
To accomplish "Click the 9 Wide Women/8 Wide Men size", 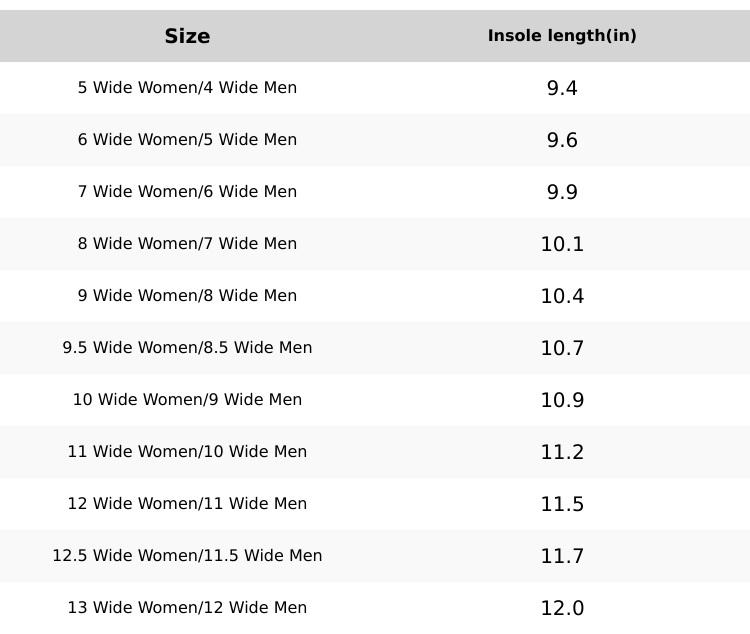I will click(x=187, y=296).
